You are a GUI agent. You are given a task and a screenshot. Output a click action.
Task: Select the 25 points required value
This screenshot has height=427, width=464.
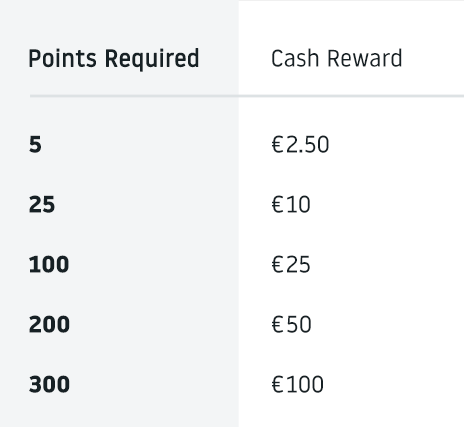pyautogui.click(x=42, y=205)
